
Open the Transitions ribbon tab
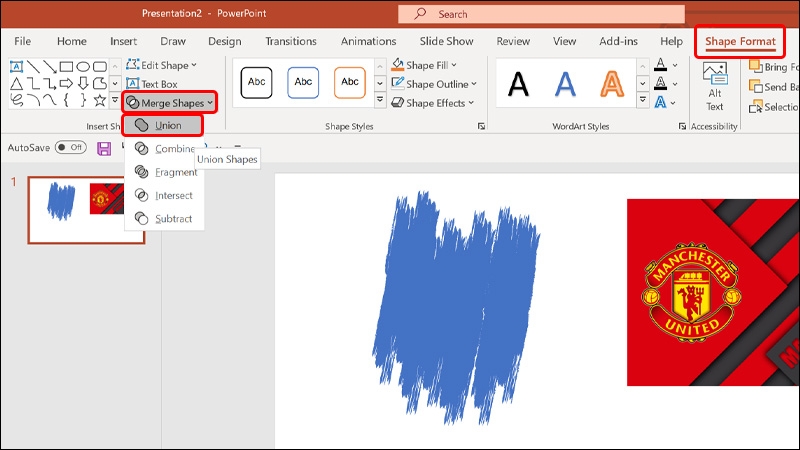pos(291,41)
